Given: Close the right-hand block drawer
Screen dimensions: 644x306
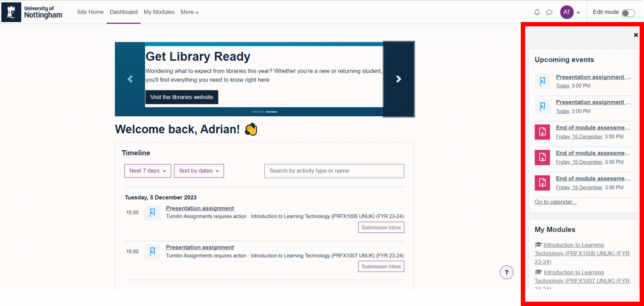Looking at the screenshot, I should (636, 35).
